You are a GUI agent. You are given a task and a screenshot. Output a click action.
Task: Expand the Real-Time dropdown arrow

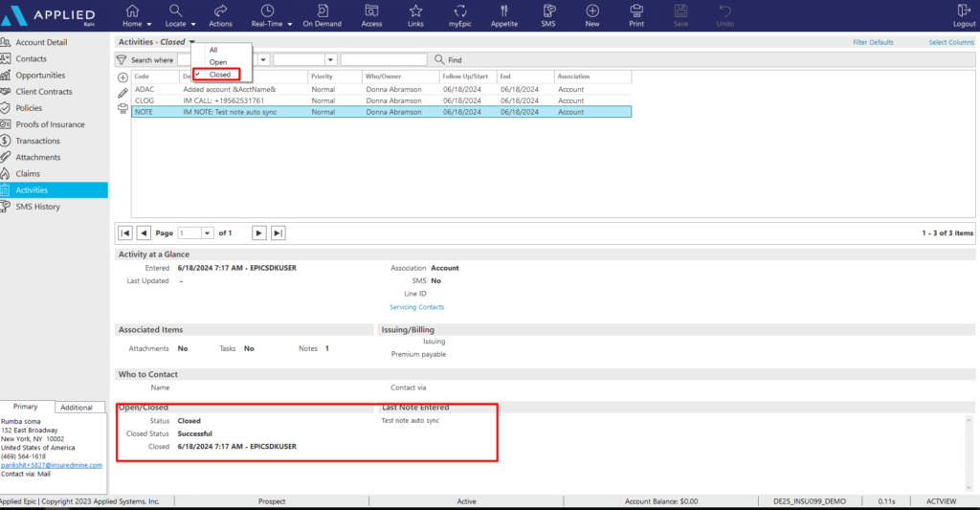pyautogui.click(x=290, y=24)
